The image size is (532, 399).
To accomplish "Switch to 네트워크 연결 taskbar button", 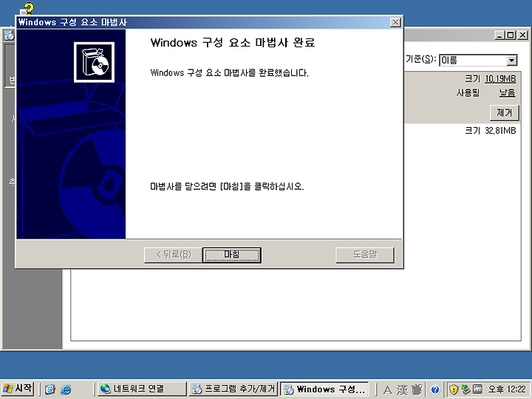I will coord(142,389).
